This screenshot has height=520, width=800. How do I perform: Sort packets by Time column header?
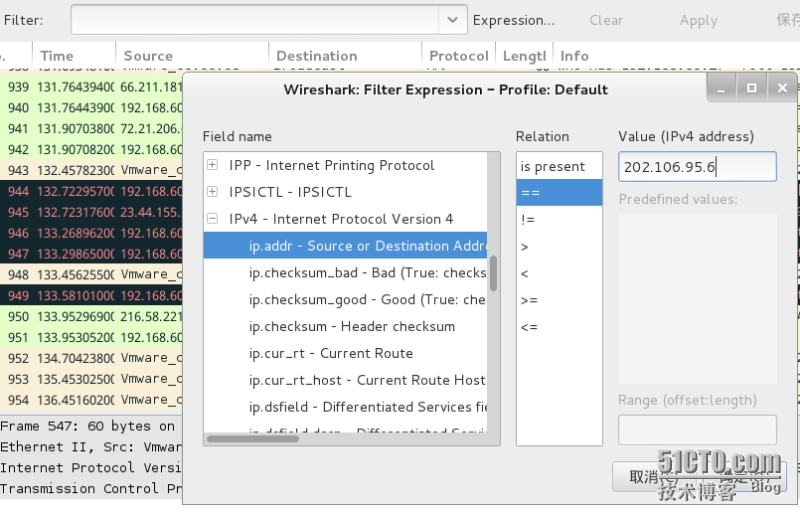(x=73, y=56)
